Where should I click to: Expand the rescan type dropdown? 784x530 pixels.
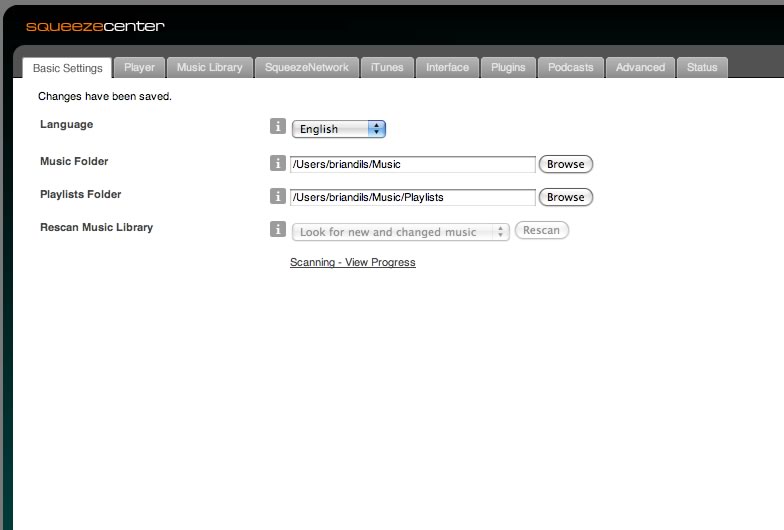tap(400, 231)
